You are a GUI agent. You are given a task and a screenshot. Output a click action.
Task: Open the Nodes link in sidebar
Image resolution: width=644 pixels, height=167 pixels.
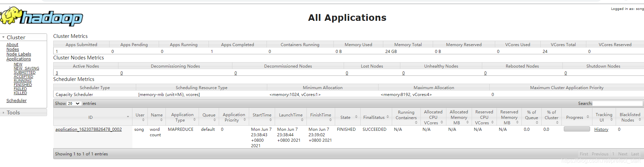tap(13, 49)
